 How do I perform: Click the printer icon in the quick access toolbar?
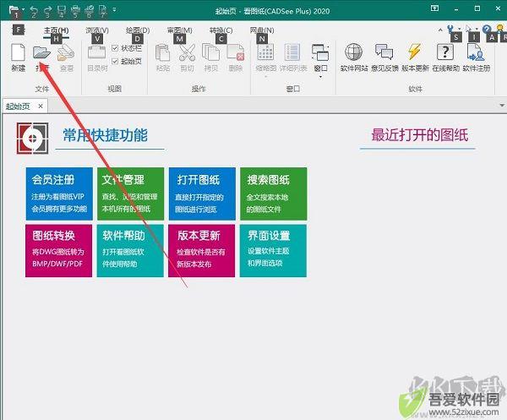pyautogui.click(x=75, y=10)
